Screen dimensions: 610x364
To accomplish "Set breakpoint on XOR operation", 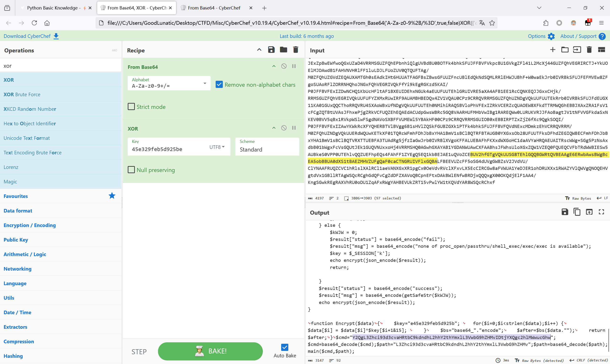I will point(294,128).
